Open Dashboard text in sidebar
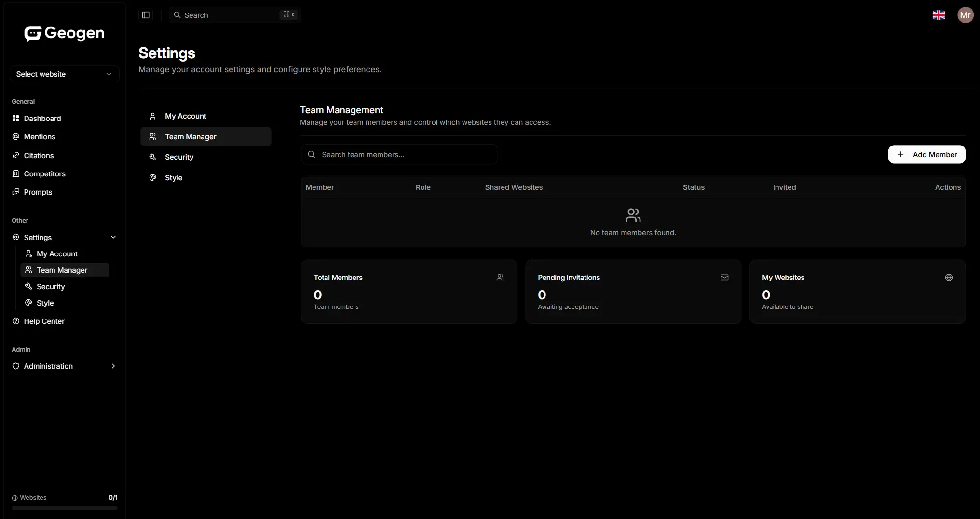Screen dimensions: 980x519 (42, 118)
